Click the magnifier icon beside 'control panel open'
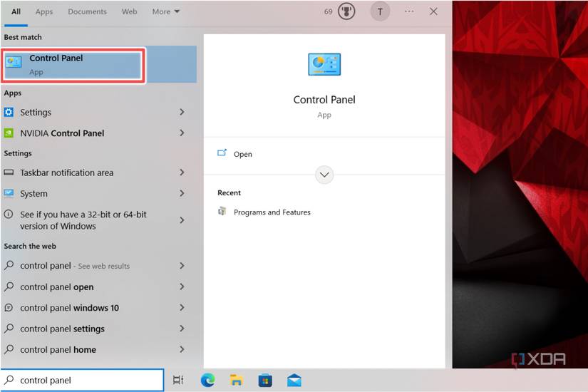 [9, 287]
